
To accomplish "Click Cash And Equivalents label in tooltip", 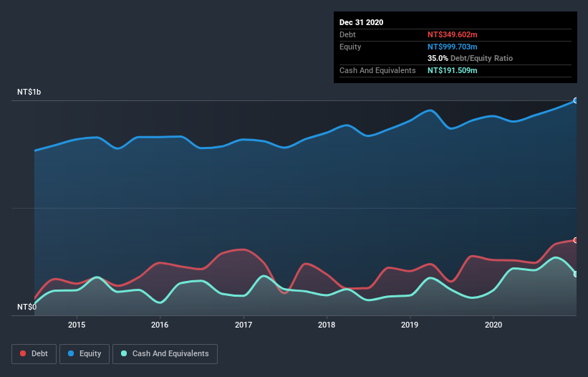I will 377,70.
